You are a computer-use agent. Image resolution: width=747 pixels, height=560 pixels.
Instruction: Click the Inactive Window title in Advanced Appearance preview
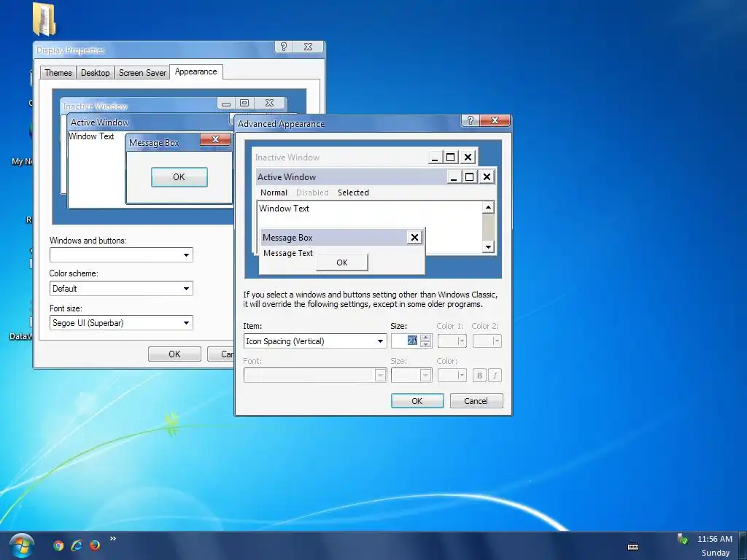click(287, 157)
